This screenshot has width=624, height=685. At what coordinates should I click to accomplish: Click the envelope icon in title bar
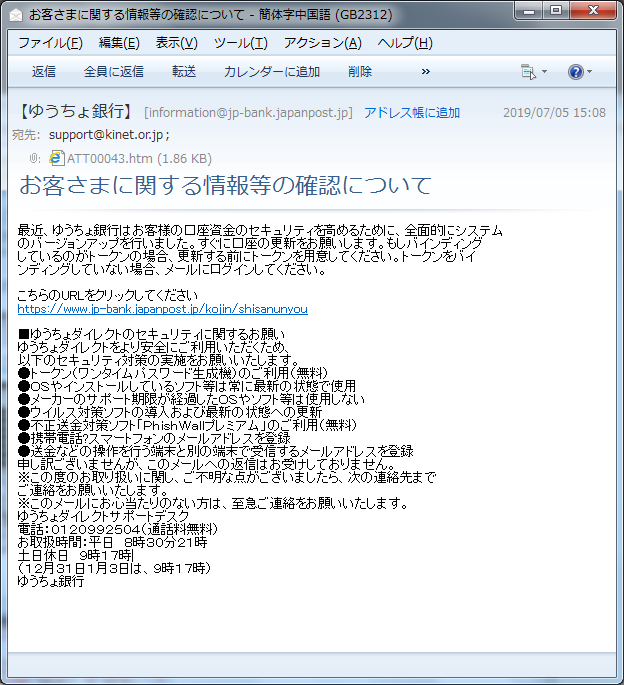16,15
